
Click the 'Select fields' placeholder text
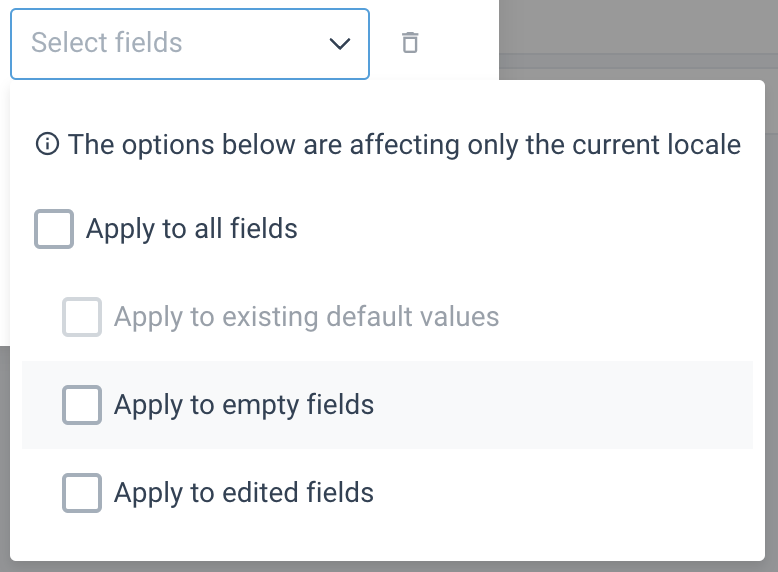tap(107, 43)
